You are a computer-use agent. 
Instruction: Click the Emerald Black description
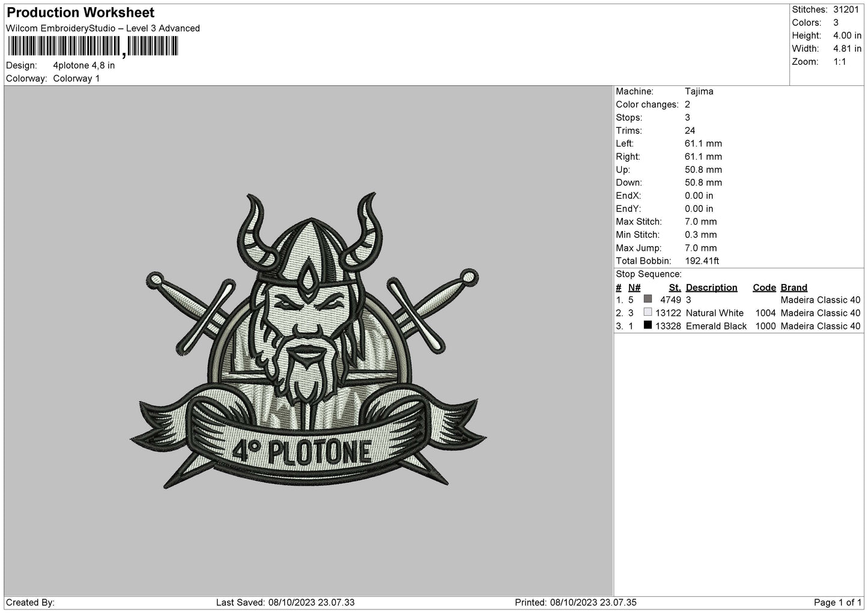pyautogui.click(x=716, y=326)
